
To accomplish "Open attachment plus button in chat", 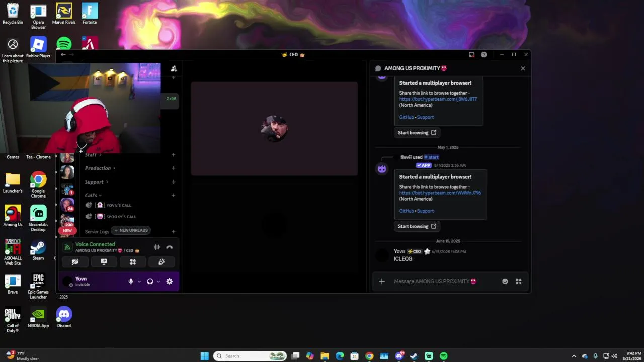I will 382,281.
